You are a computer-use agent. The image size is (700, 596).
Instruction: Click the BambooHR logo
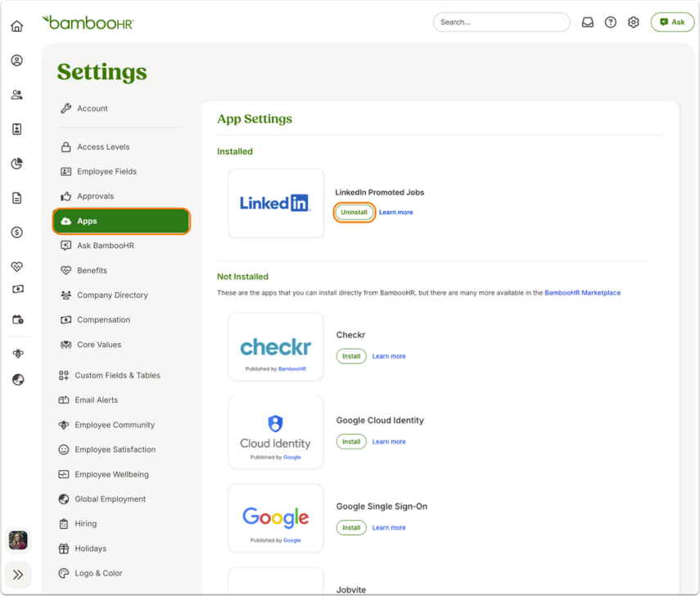pos(88,22)
